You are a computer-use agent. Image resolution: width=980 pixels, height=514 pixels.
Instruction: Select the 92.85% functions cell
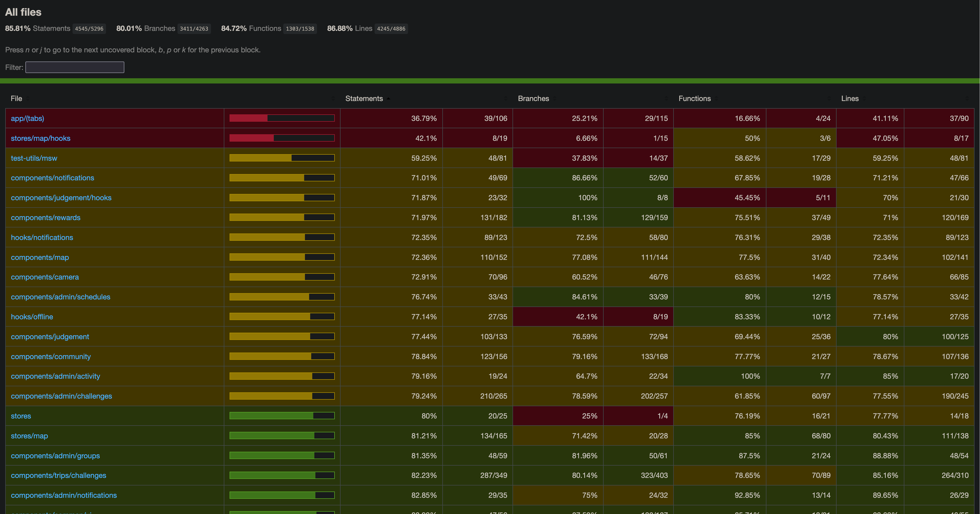click(x=720, y=495)
